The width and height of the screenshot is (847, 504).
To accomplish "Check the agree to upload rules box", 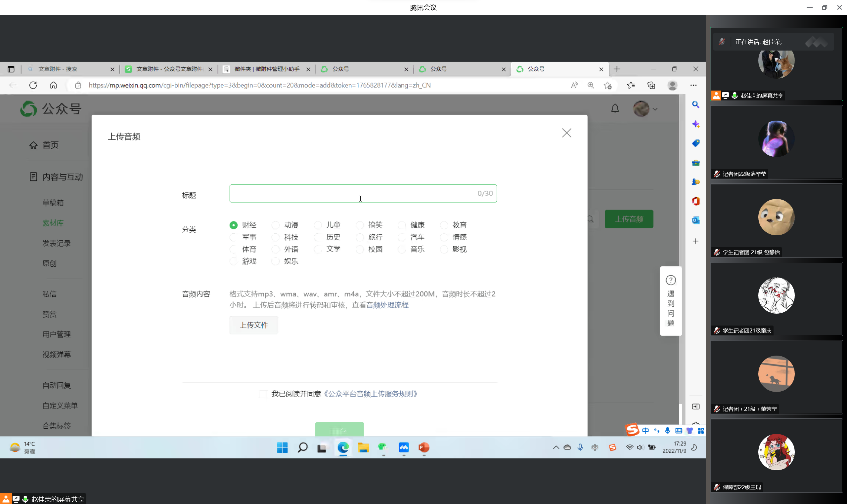I will tap(263, 394).
